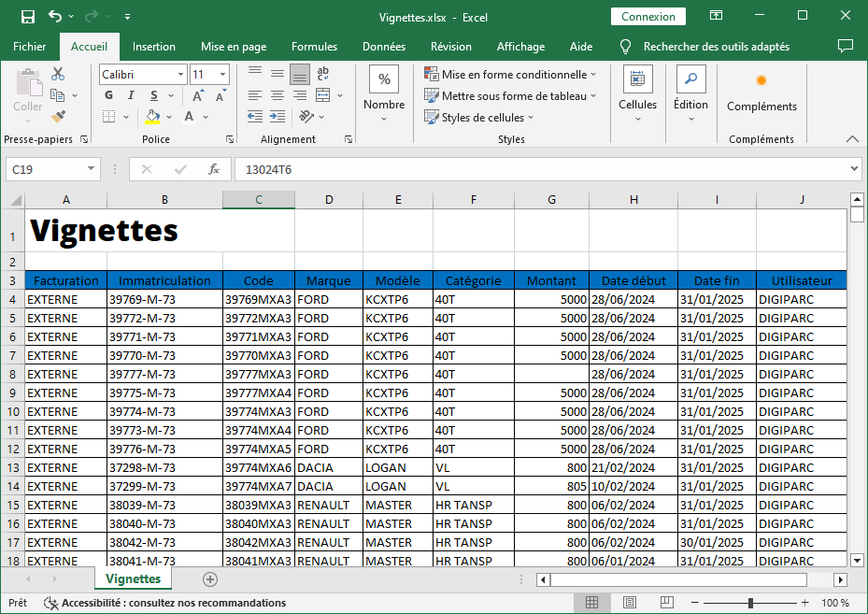This screenshot has height=614, width=868.
Task: Apply font color A
Action: [x=190, y=116]
